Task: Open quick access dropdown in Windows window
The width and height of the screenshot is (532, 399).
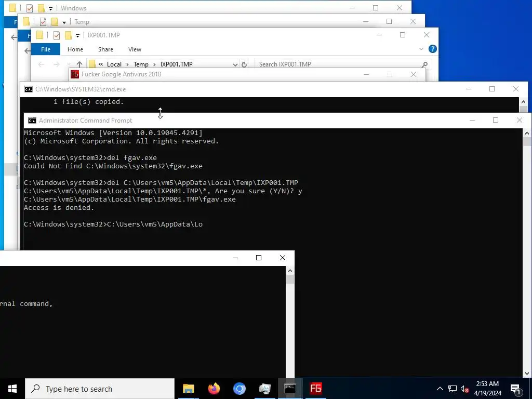Action: (x=50, y=8)
